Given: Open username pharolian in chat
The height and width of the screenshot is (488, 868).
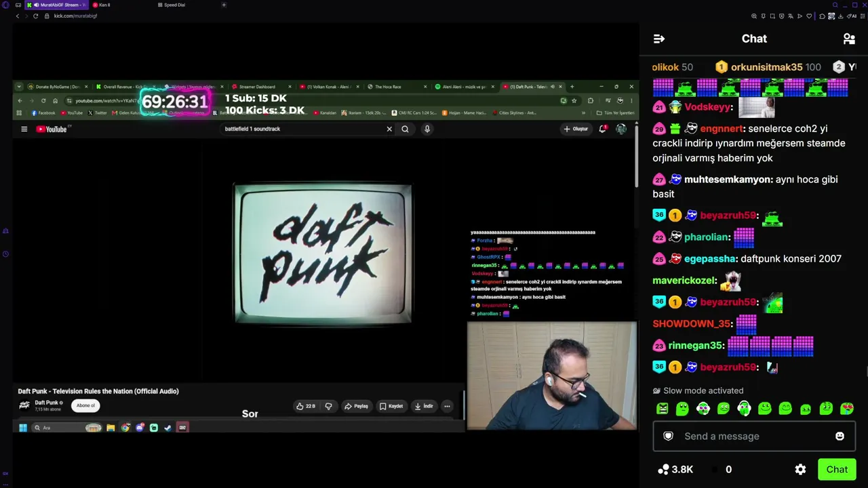Looking at the screenshot, I should click(706, 237).
